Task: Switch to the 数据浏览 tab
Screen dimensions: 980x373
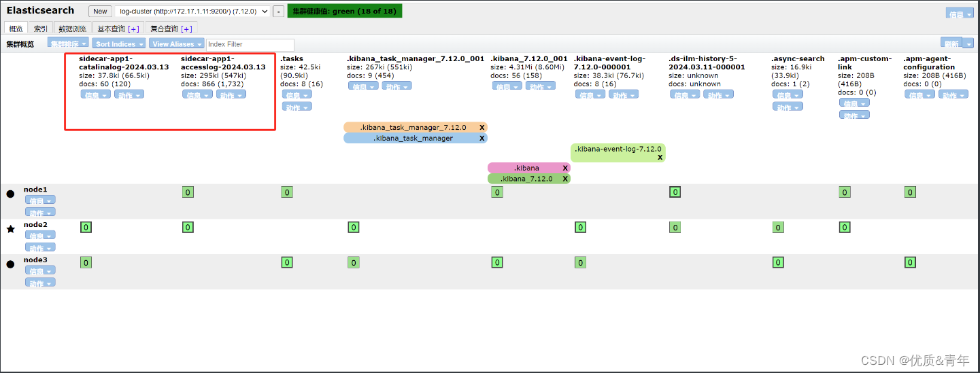Action: point(72,29)
